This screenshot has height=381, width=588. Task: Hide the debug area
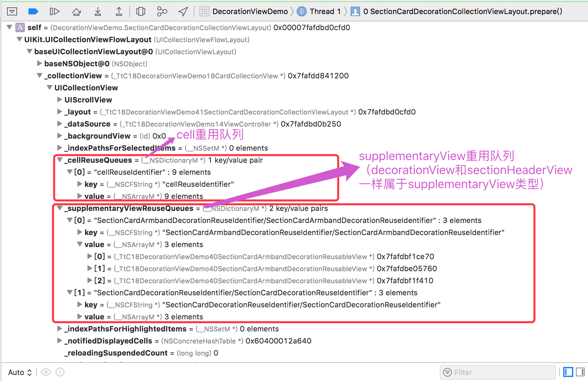pyautogui.click(x=12, y=11)
